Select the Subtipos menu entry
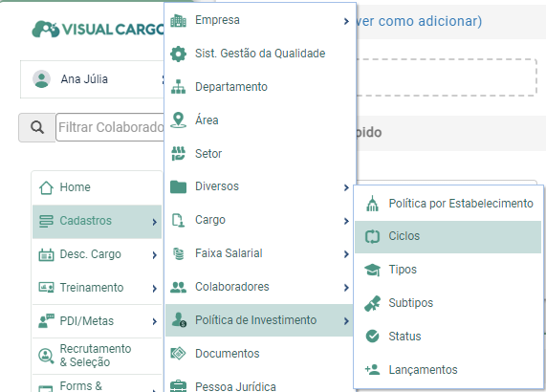The height and width of the screenshot is (392, 546). [448, 303]
